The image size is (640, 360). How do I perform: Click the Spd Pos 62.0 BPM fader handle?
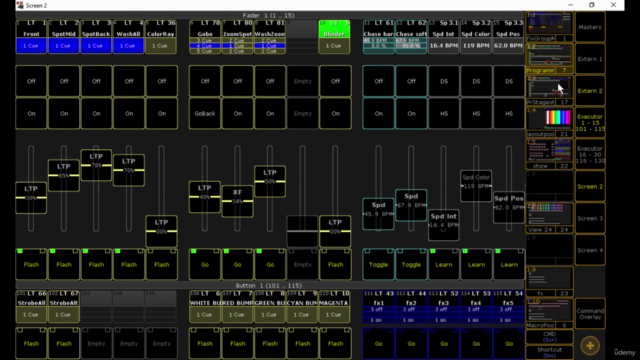click(509, 207)
